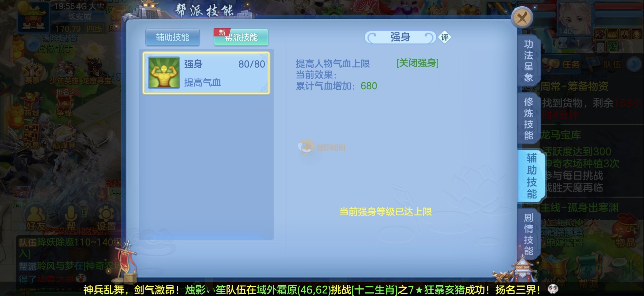Close the 帮派技能 panel with X

coord(522,18)
